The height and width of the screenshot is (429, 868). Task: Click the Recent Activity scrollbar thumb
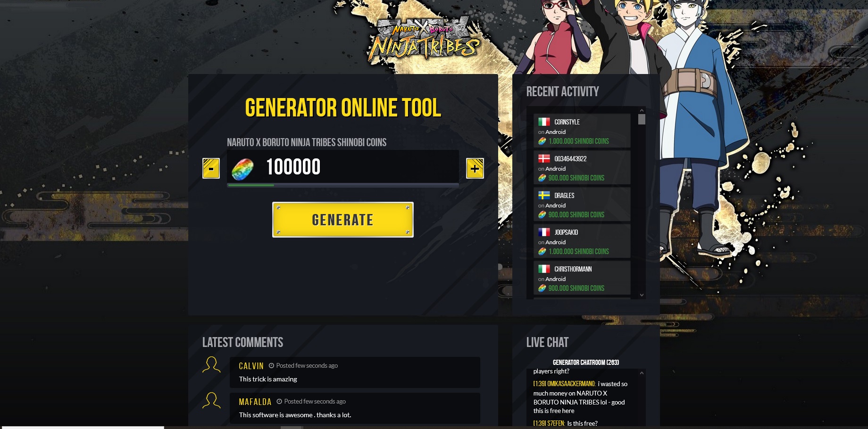(x=642, y=119)
